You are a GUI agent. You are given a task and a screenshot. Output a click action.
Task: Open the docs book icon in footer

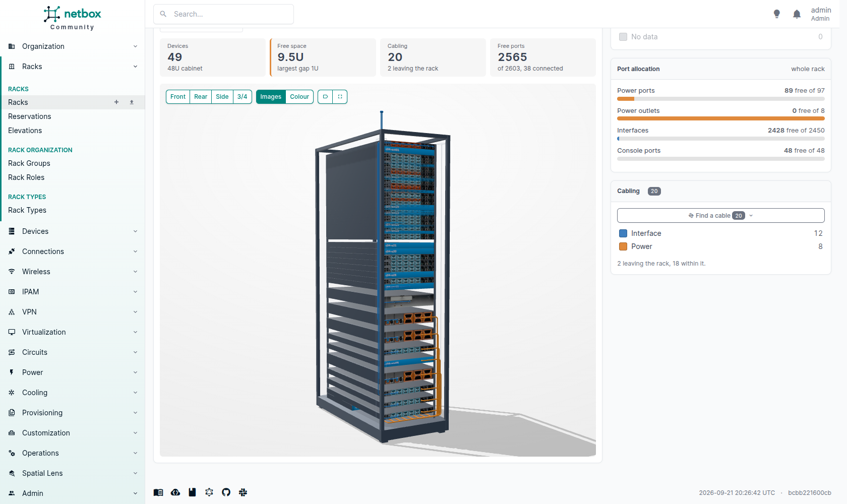tap(158, 492)
